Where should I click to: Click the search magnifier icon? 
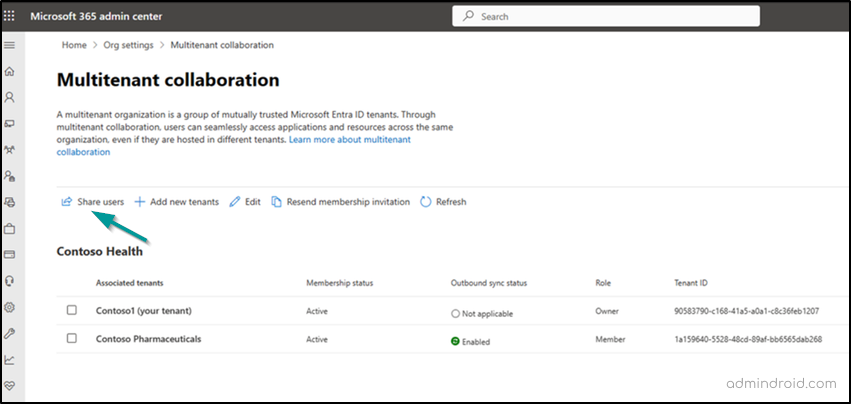coord(468,16)
